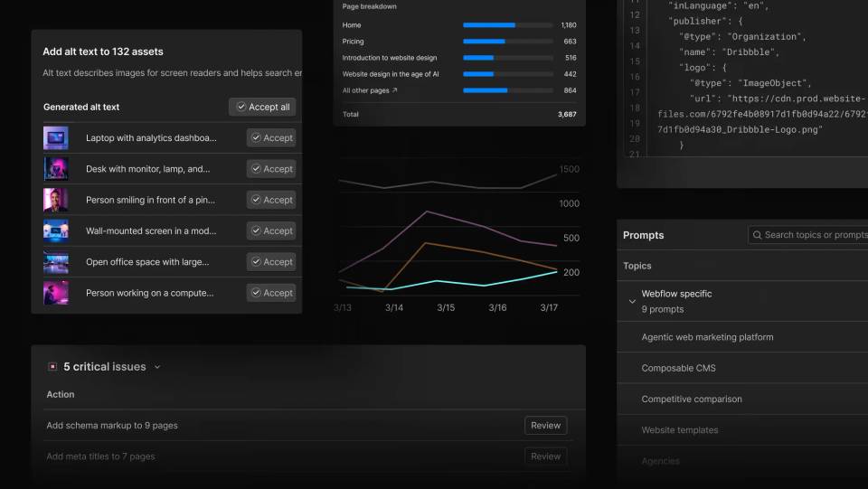Expand the 5 critical issues chevron
The image size is (868, 489).
point(157,367)
